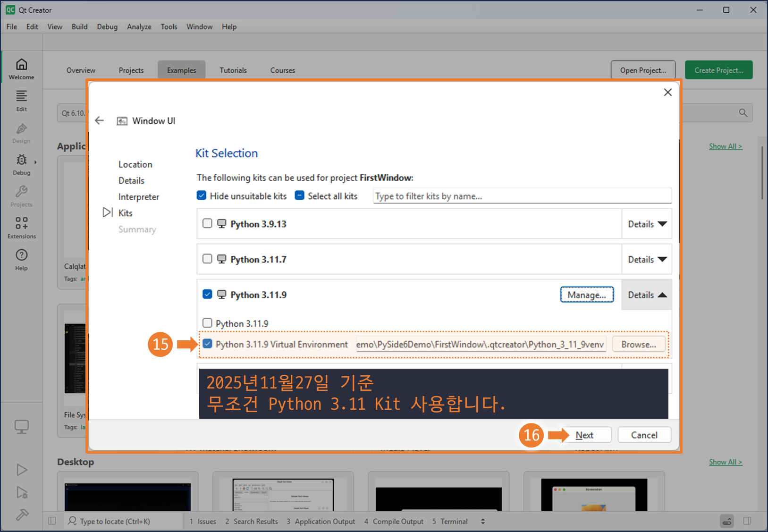Click the Window UI wizard icon
The height and width of the screenshot is (532, 768).
(x=122, y=121)
